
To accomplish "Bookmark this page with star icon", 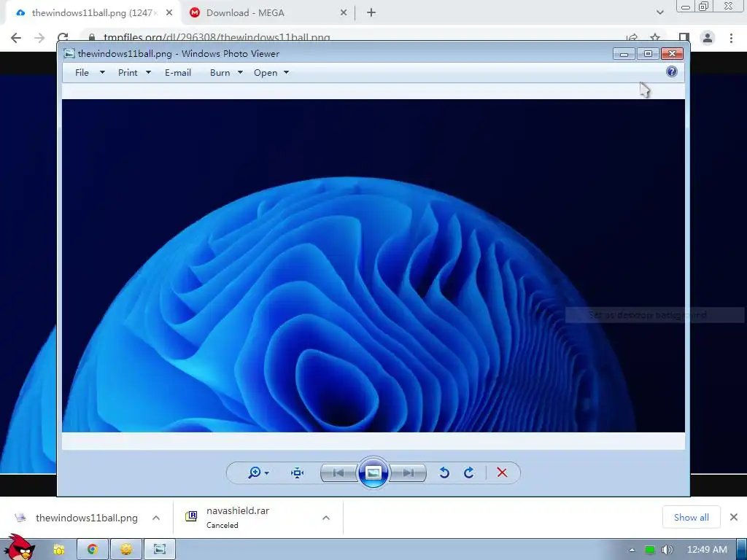I will (x=656, y=37).
